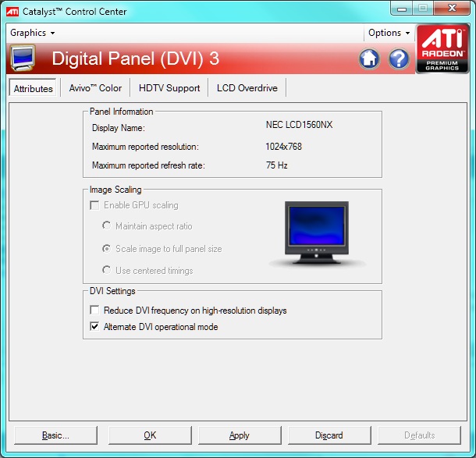Switch to the Attributes tab
This screenshot has height=458, width=476.
point(33,88)
